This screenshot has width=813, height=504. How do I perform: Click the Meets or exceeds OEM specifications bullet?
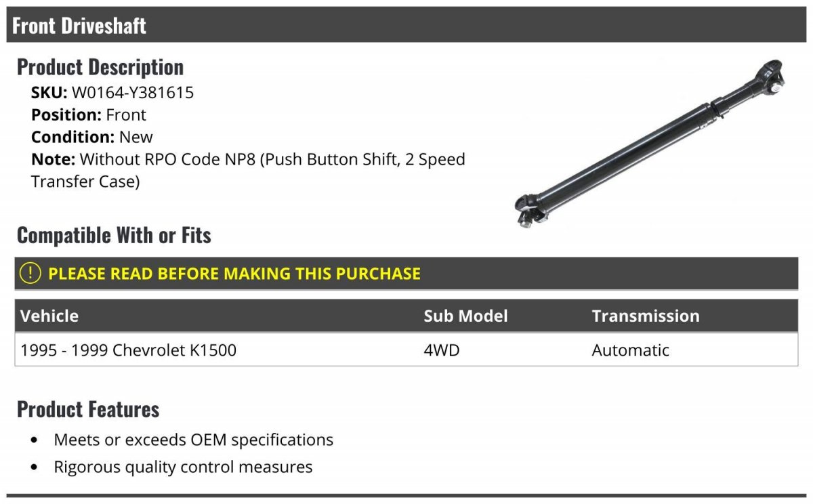coord(194,440)
